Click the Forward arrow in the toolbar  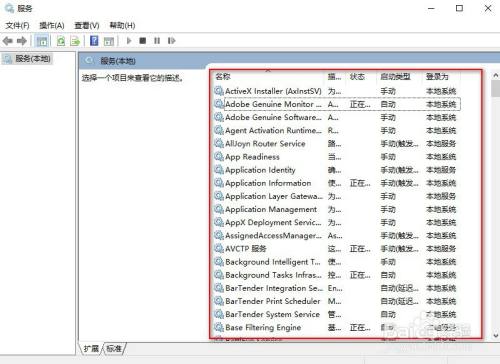click(22, 41)
